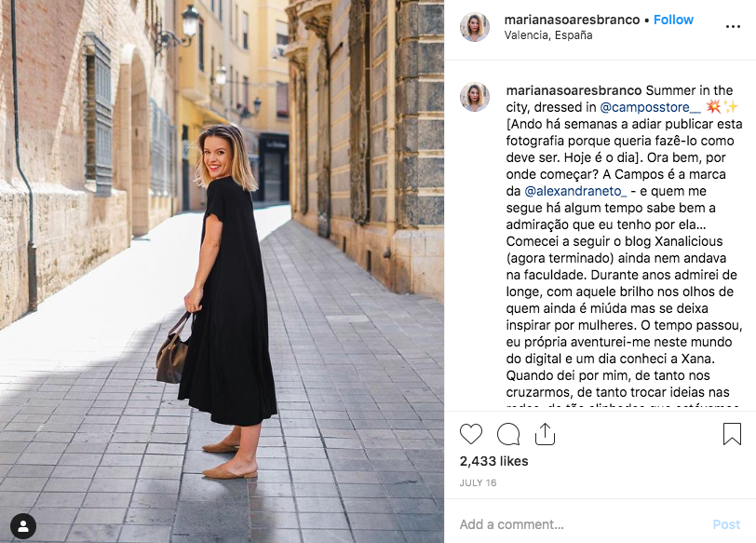Image resolution: width=756 pixels, height=543 pixels.
Task: Open the JULY 16 post date
Action: (478, 482)
